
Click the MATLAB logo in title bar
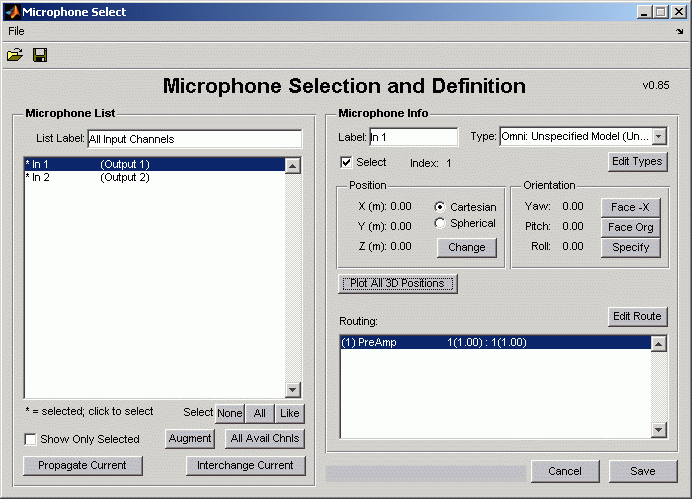pos(12,12)
